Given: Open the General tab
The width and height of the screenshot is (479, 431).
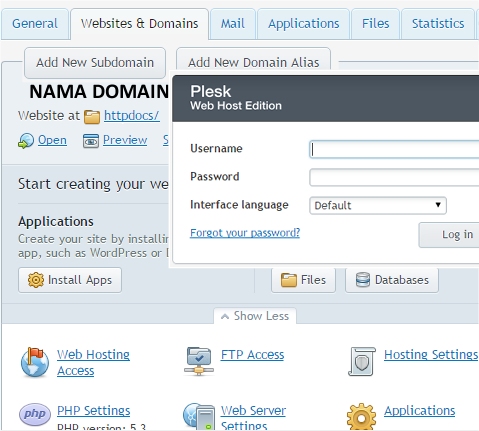Looking at the screenshot, I should click(35, 24).
